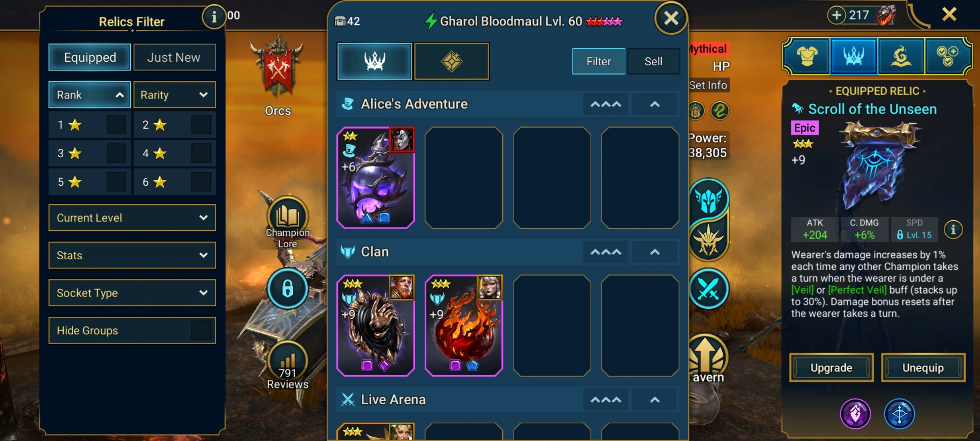Open the Relics Filter info icon
This screenshot has width=980, height=441.
pyautogui.click(x=214, y=17)
